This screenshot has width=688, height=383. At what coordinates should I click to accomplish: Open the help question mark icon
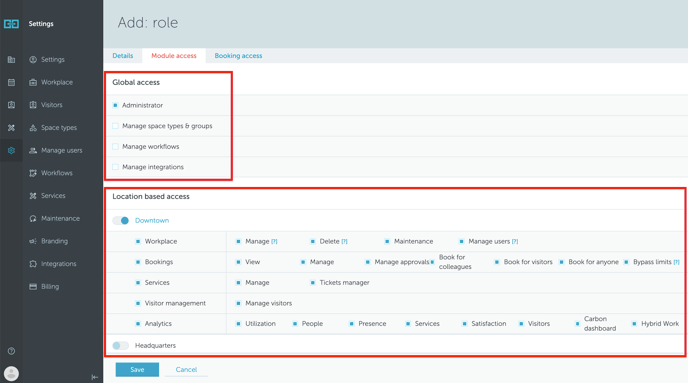(x=11, y=351)
